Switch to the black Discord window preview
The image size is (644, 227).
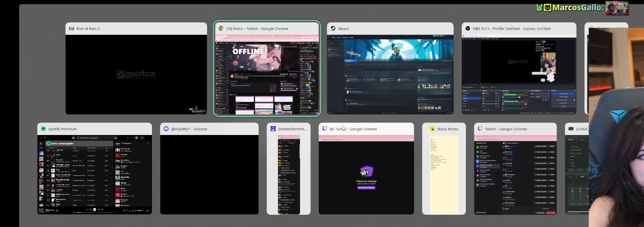209,175
